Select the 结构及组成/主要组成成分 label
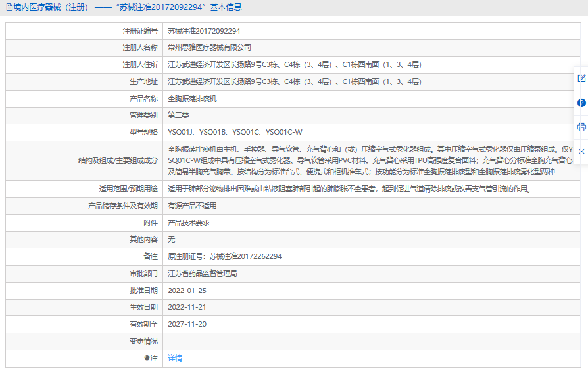The image size is (588, 372). [118, 161]
